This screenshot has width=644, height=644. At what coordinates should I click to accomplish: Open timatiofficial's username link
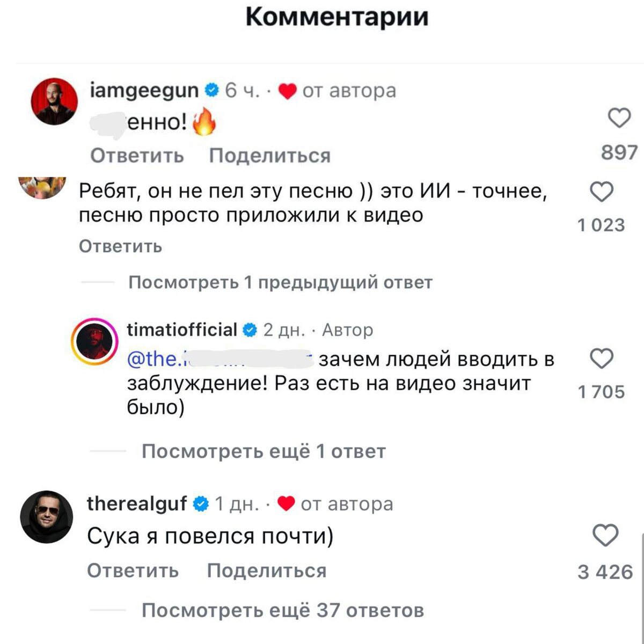(x=181, y=330)
